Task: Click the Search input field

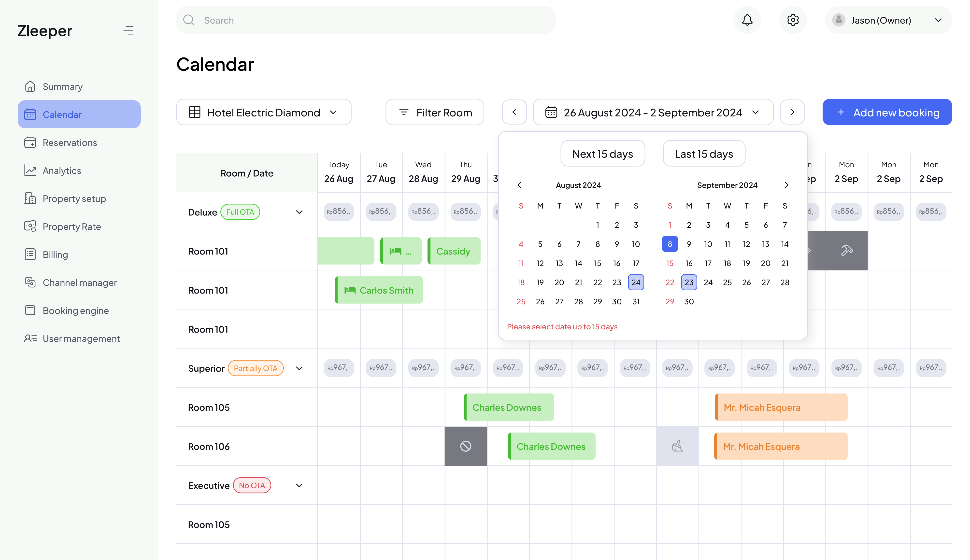Action: coord(366,20)
